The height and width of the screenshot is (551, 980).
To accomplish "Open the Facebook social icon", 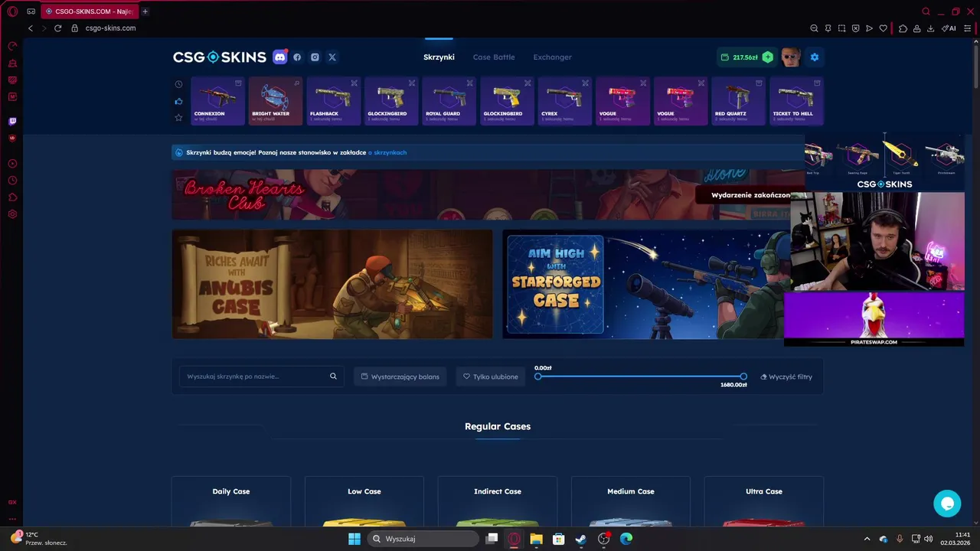I will [297, 57].
